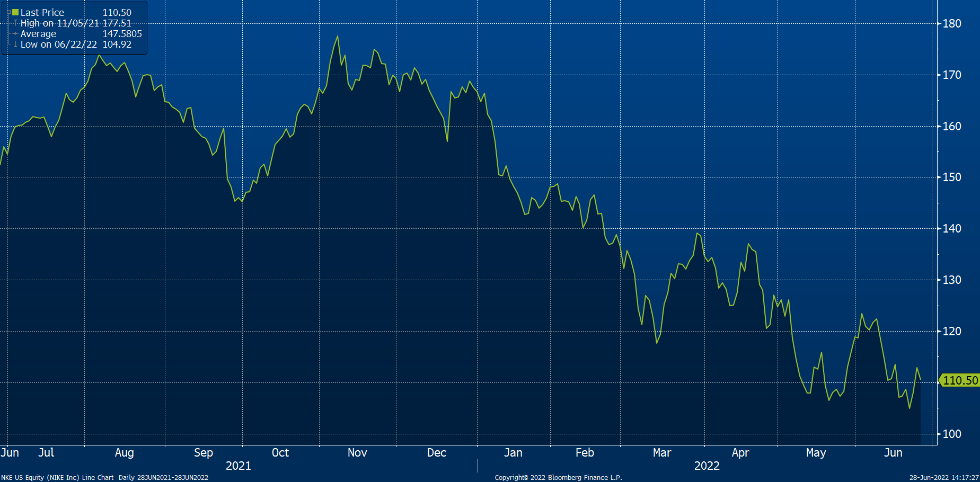Click the 'NKE US Equity (NIKE Inc)' footer text
980x482 pixels.
pos(40,478)
